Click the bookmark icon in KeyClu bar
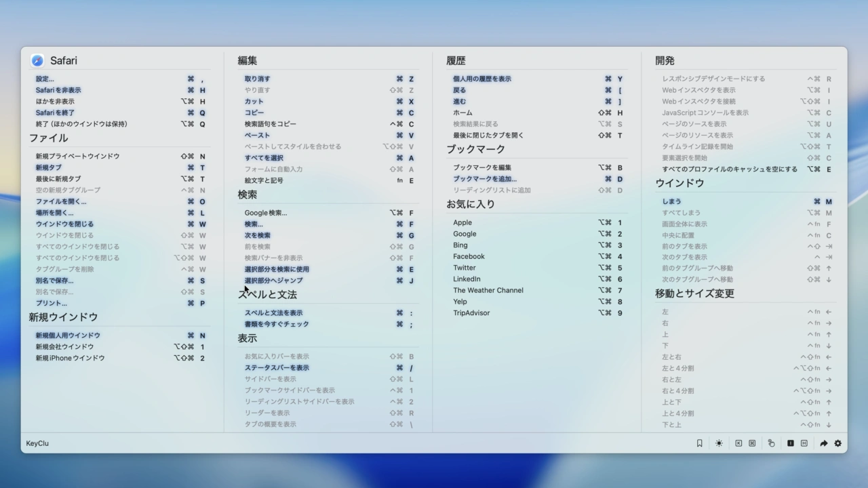The height and width of the screenshot is (488, 868). point(699,443)
